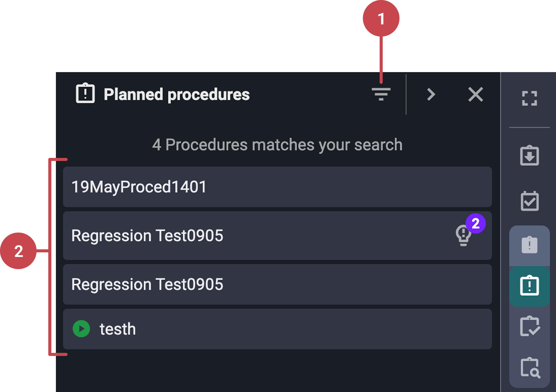Select the teal highlighted planned procedures icon in sidebar
The height and width of the screenshot is (392, 556).
coord(530,286)
